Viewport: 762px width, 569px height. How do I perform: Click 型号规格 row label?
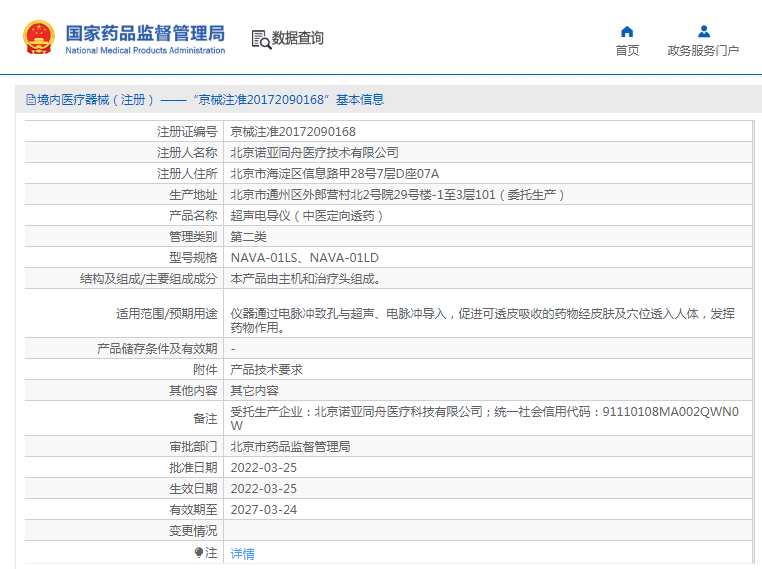click(193, 258)
